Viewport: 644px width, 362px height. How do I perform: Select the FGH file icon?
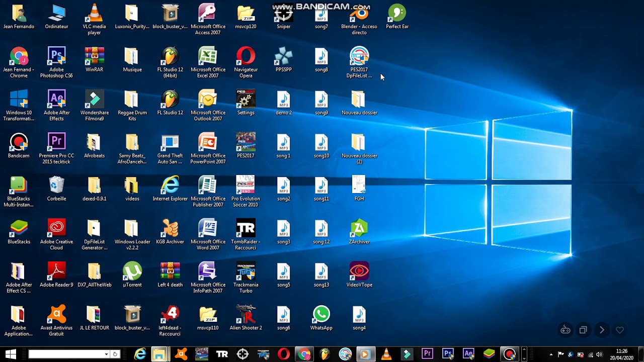[359, 189]
